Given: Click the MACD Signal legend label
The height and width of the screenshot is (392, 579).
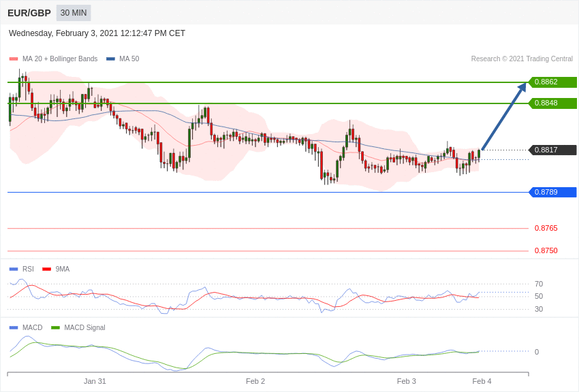Looking at the screenshot, I should tap(84, 327).
